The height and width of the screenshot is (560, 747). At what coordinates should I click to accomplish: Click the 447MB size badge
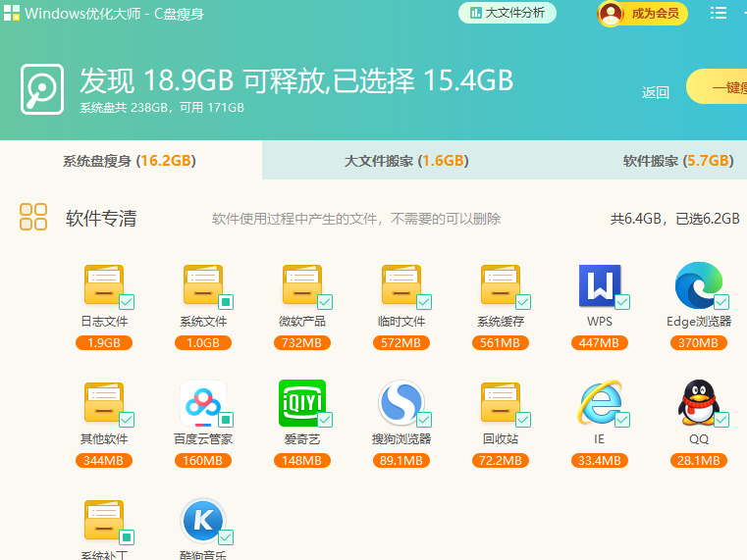[600, 342]
